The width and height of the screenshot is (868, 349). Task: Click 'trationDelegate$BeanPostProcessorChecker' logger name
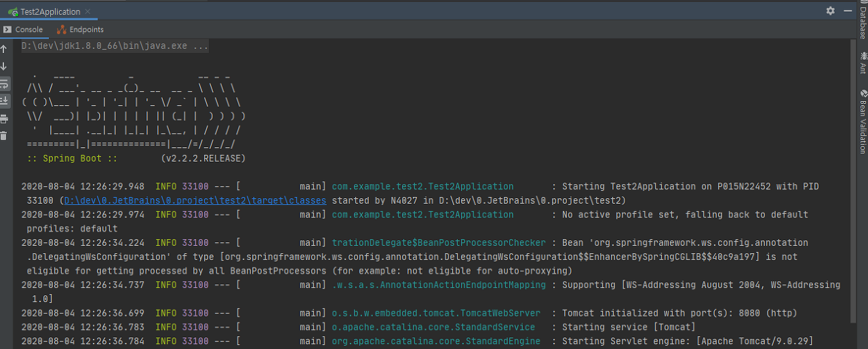tap(439, 242)
